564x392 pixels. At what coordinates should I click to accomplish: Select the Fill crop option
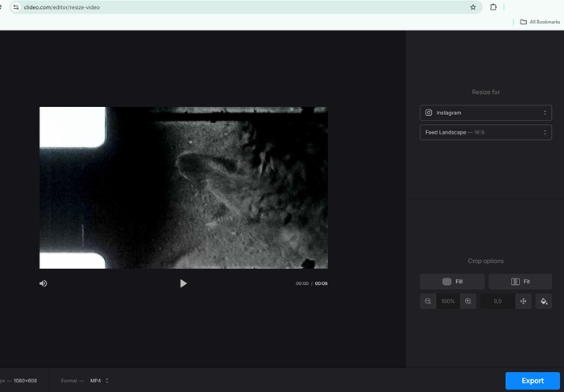point(452,282)
